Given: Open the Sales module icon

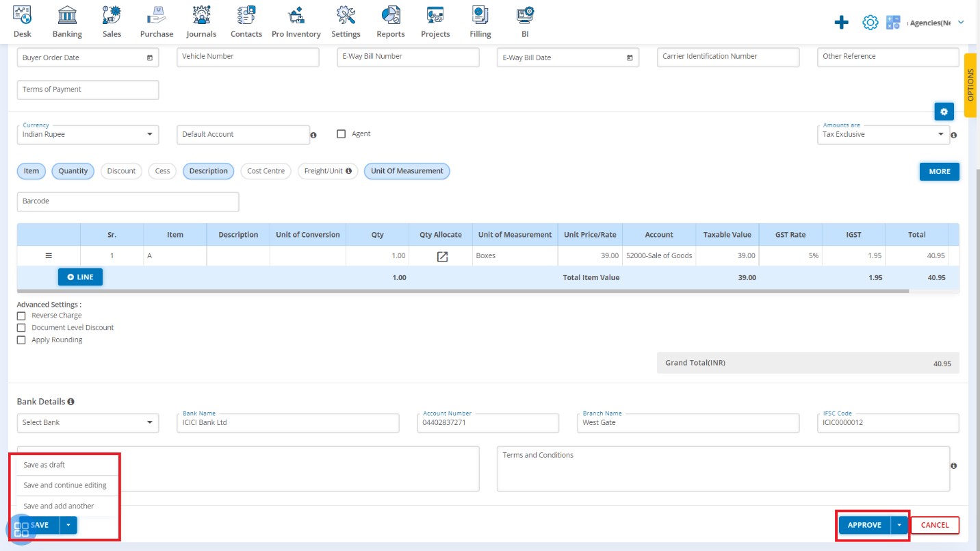Looking at the screenshot, I should (112, 14).
